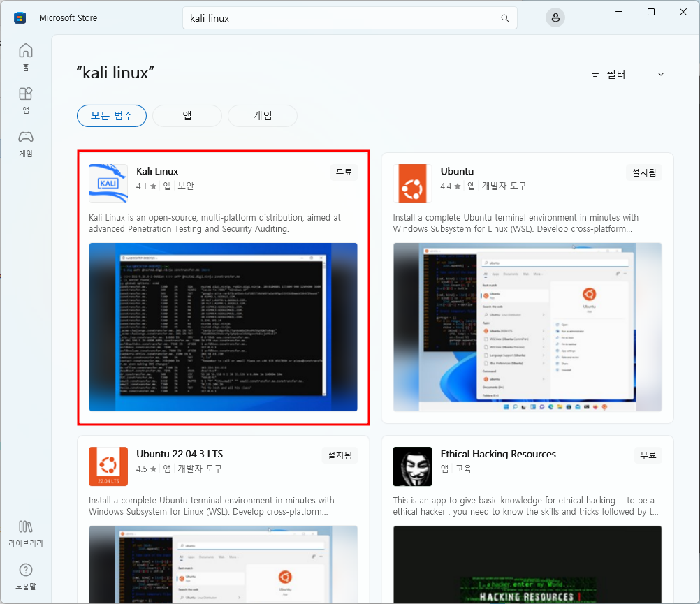
Task: Click the filter lines icon next to 필터
Action: coord(595,74)
